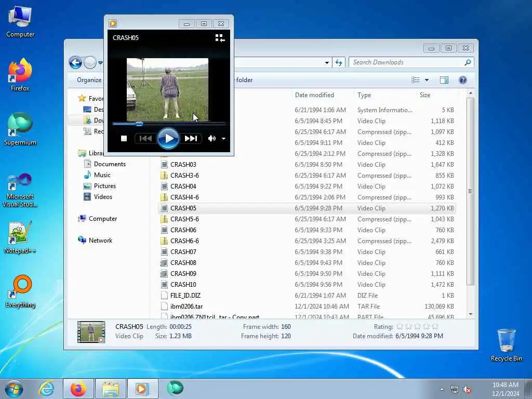532x399 pixels.
Task: Click CRASH05 thumbnail in details pane
Action: coord(91,331)
